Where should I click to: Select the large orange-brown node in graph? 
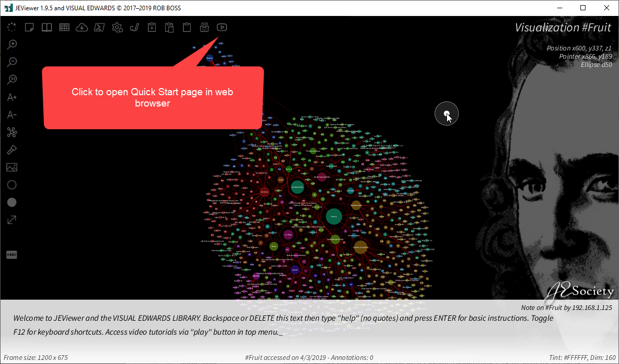point(360,247)
